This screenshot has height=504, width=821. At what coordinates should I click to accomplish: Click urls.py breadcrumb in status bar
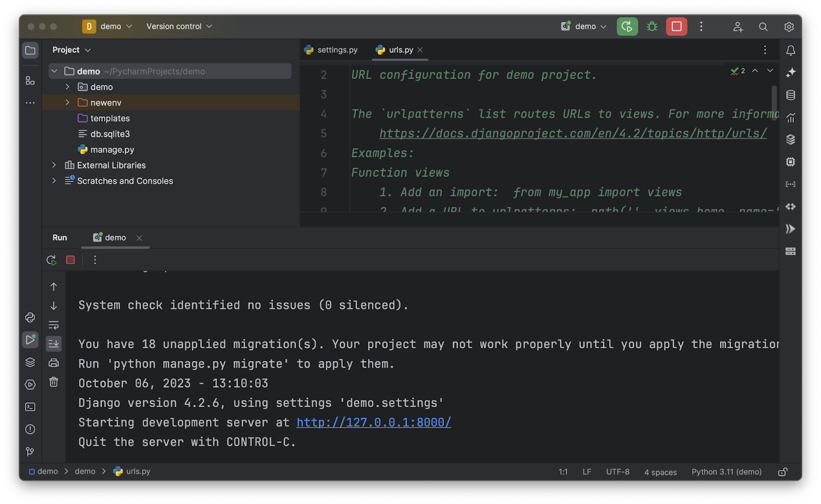132,471
